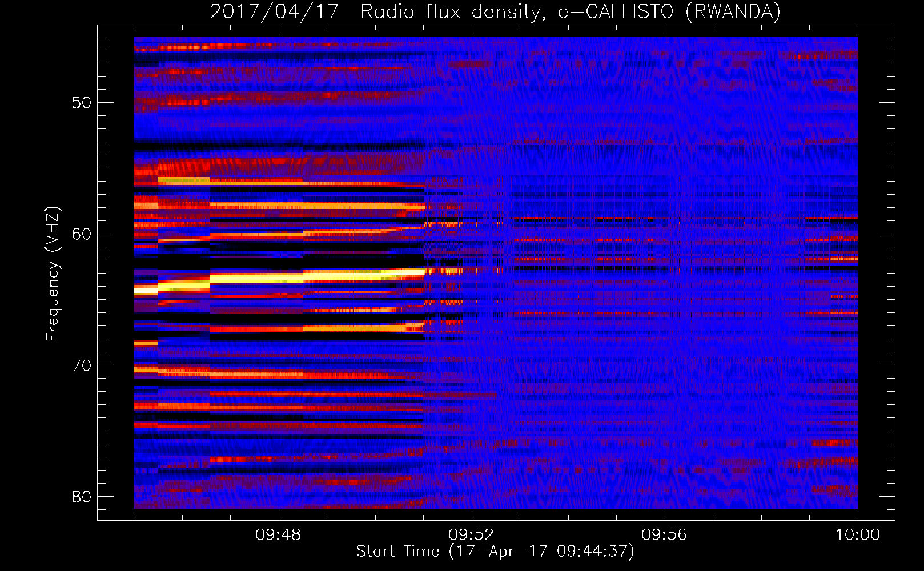Click the 'Frequency (MHZ)' axis label
924x571 pixels.
tap(53, 274)
